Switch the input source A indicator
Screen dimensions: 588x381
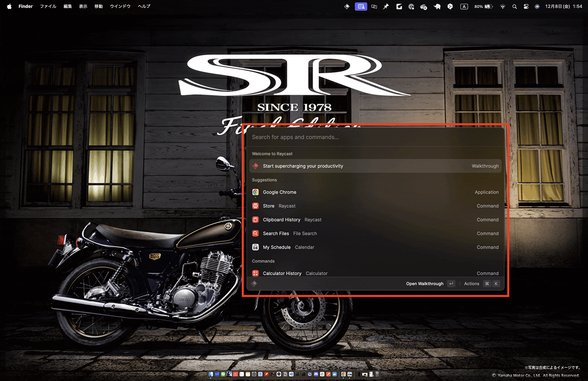click(x=464, y=6)
